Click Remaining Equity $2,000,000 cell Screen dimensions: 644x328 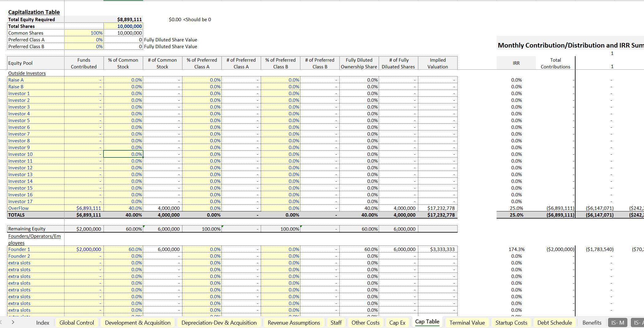coord(84,229)
